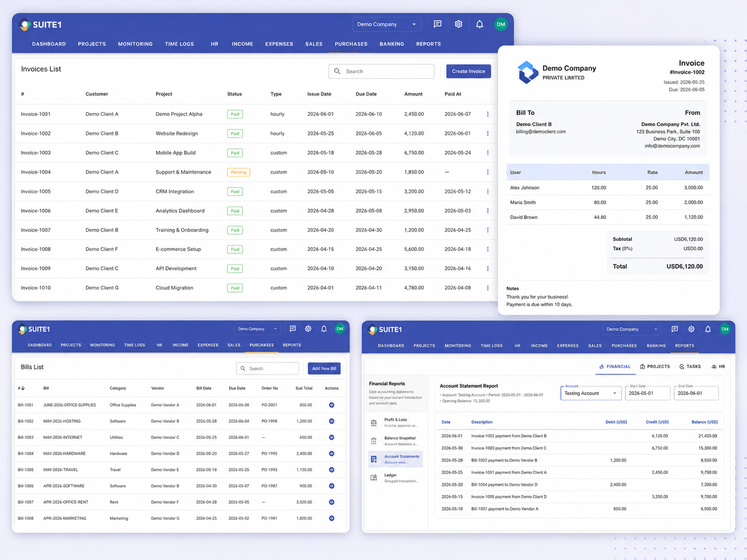Switch to the PROJECTS reports tab
The image size is (747, 560).
(655, 367)
